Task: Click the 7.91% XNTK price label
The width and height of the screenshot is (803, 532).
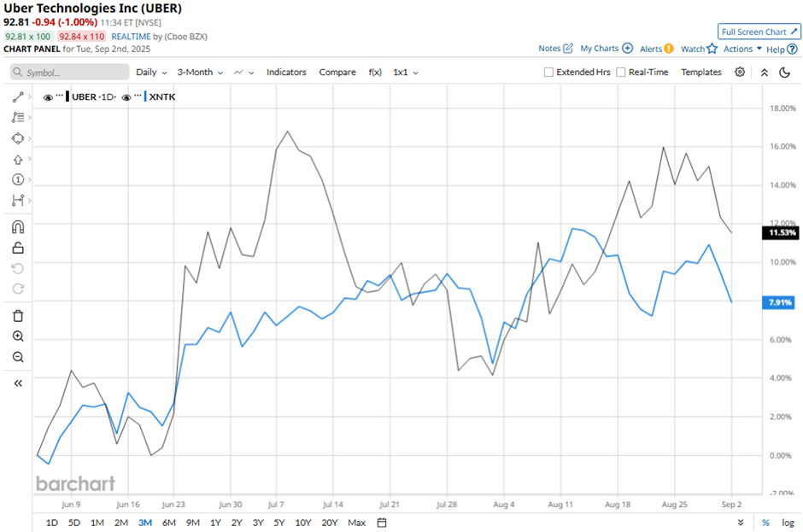Action: pyautogui.click(x=780, y=302)
